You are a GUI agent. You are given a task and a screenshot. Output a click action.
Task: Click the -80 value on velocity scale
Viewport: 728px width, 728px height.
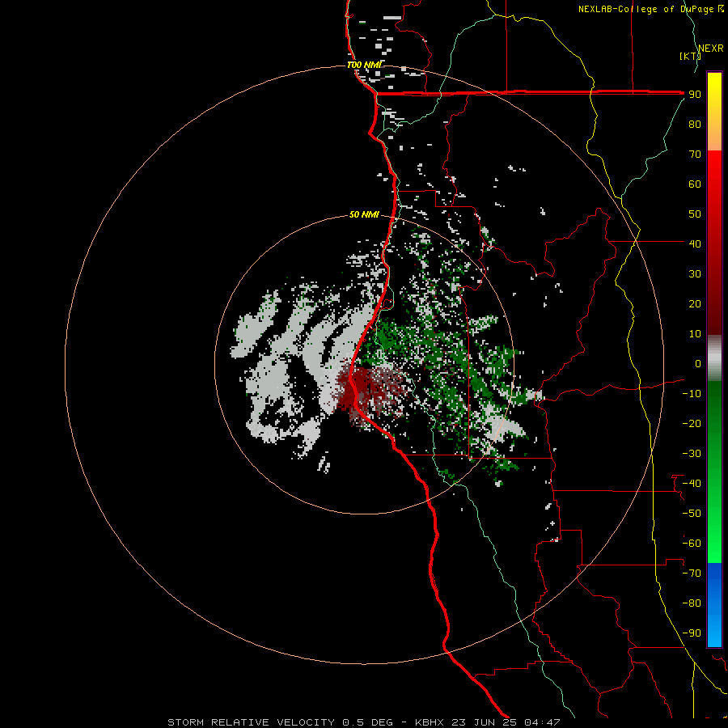tap(692, 603)
